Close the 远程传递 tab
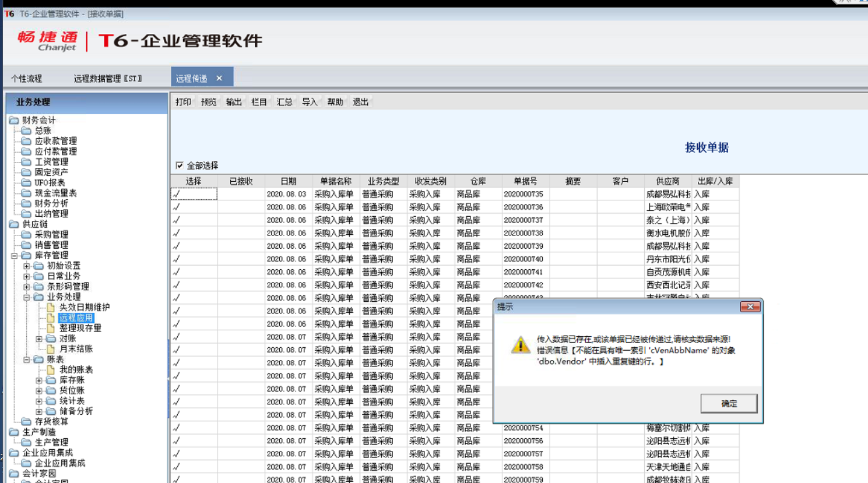Viewport: 868px width, 483px height. [x=219, y=78]
